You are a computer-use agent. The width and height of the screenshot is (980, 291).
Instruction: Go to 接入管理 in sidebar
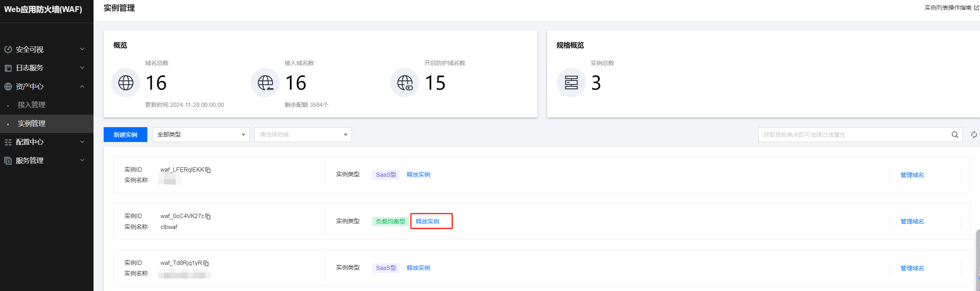click(32, 105)
